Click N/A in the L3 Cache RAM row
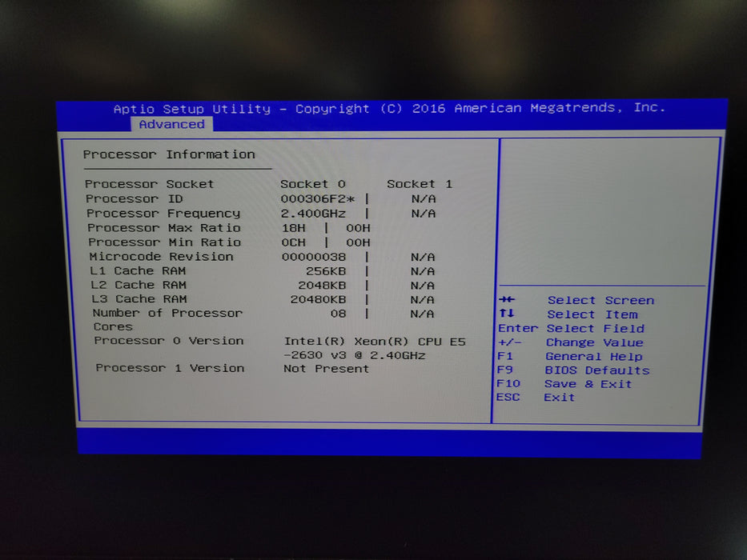The width and height of the screenshot is (747, 560). click(x=422, y=299)
